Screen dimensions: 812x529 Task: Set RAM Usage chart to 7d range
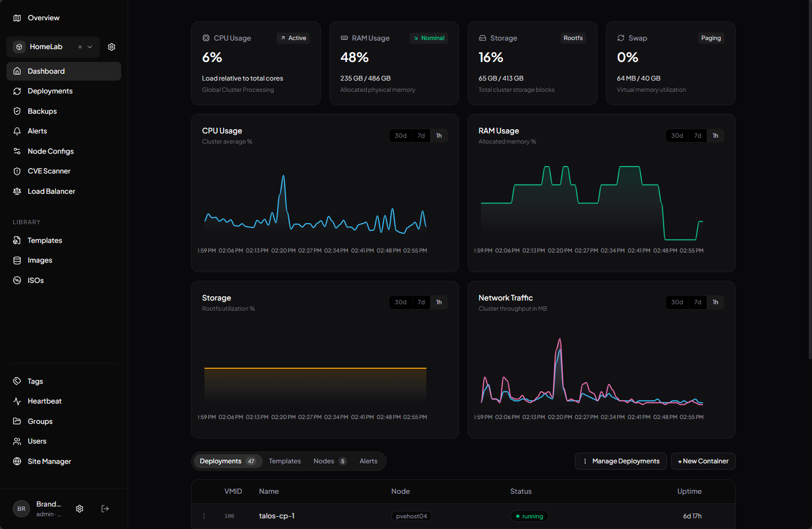[697, 136]
